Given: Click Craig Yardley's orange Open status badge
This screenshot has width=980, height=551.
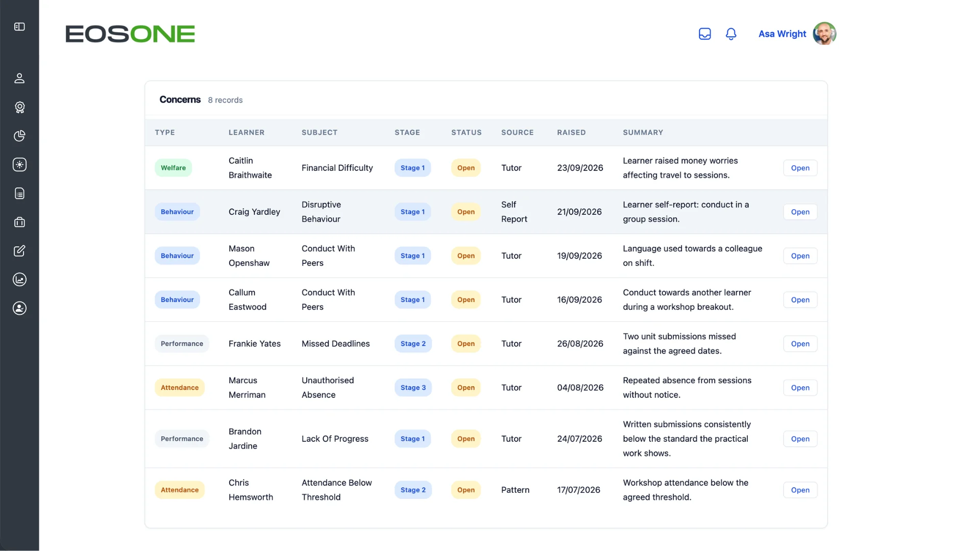Looking at the screenshot, I should pyautogui.click(x=465, y=212).
